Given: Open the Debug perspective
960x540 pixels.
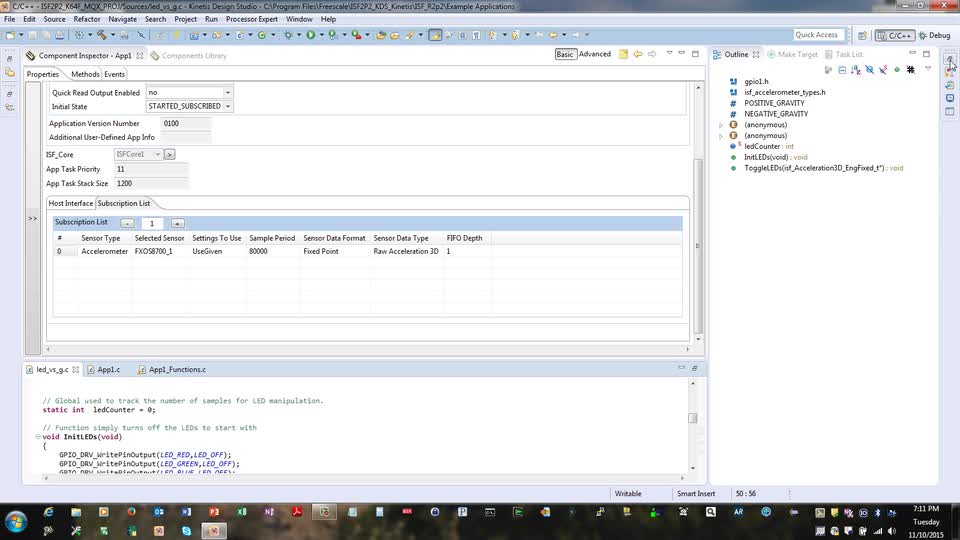Looking at the screenshot, I should click(x=934, y=35).
